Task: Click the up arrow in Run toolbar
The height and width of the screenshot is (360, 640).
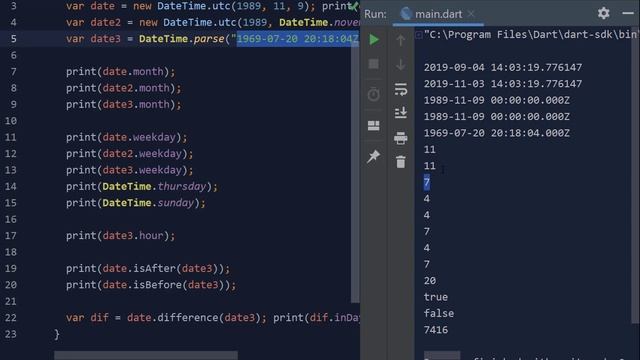Action: (400, 40)
